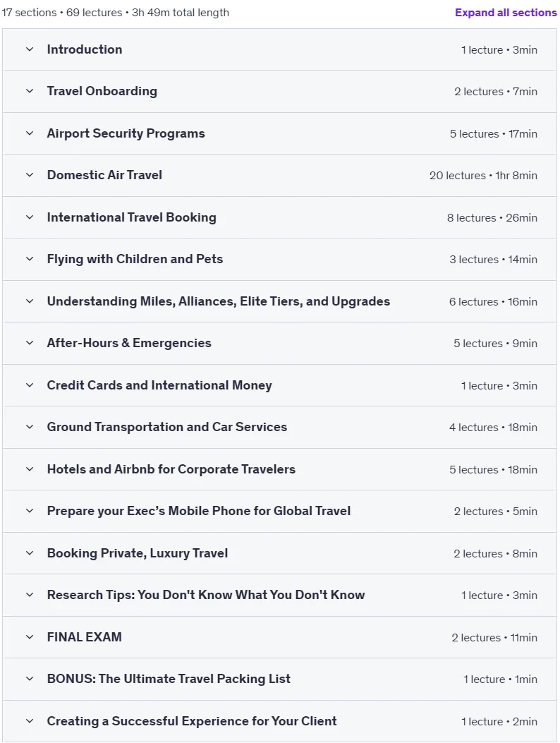The height and width of the screenshot is (743, 560).
Task: Click the Research Tips section title
Action: 206,595
